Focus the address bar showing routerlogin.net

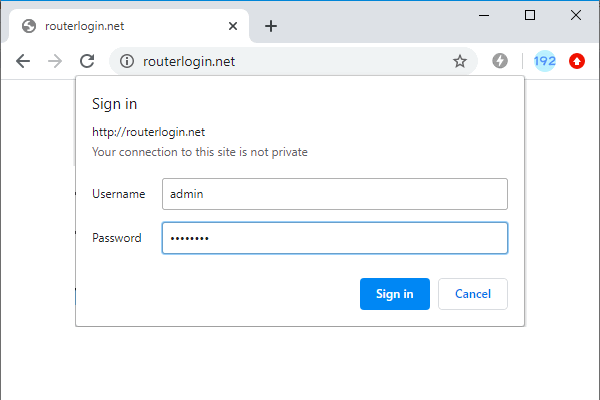pyautogui.click(x=293, y=61)
